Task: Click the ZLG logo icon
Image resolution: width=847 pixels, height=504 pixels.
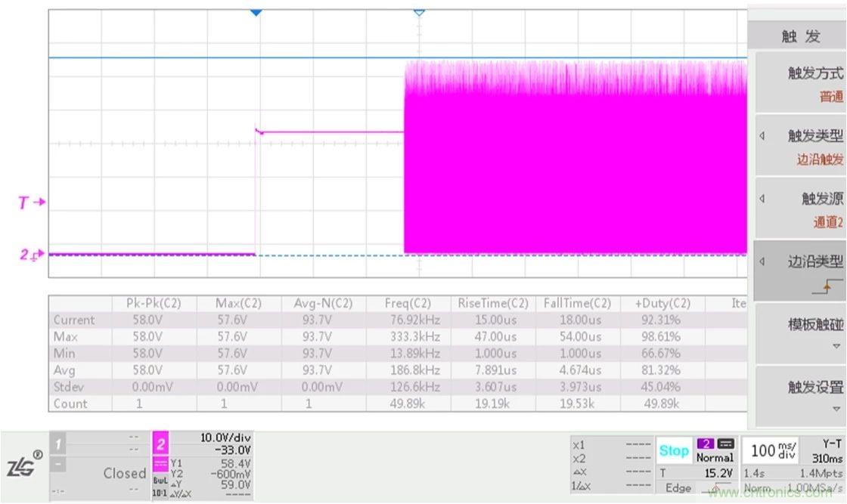Action: [x=25, y=464]
